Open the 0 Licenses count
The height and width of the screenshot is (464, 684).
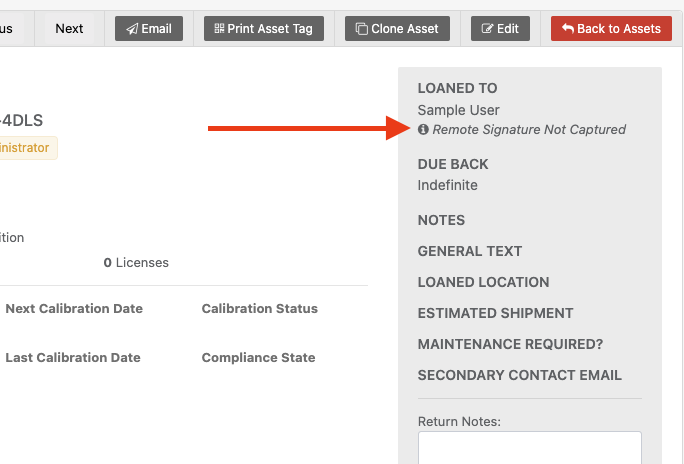[136, 263]
